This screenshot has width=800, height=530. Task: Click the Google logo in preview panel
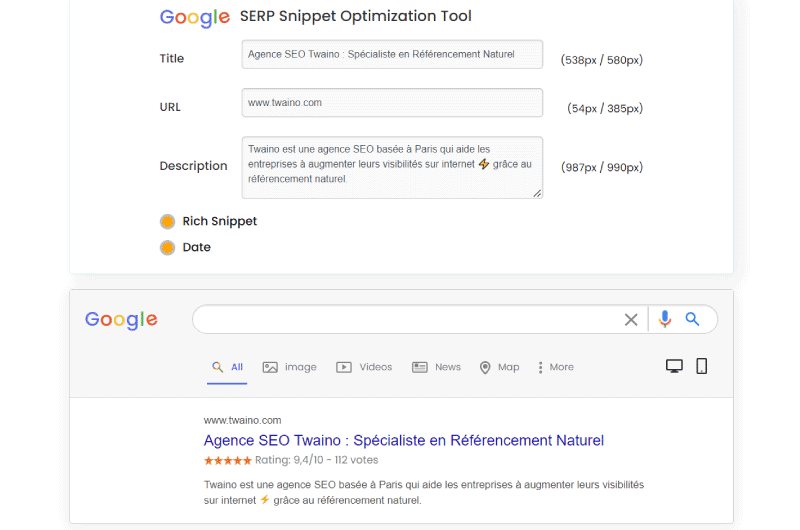click(121, 320)
